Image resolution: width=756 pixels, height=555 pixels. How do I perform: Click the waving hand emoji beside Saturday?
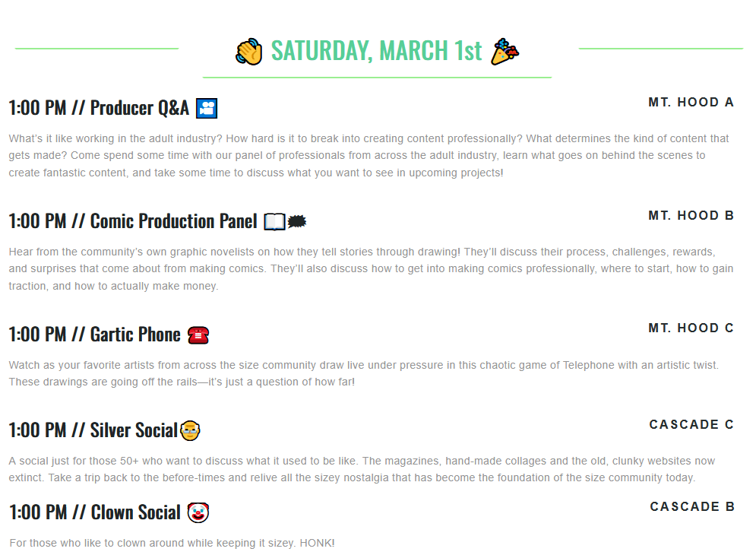click(249, 52)
